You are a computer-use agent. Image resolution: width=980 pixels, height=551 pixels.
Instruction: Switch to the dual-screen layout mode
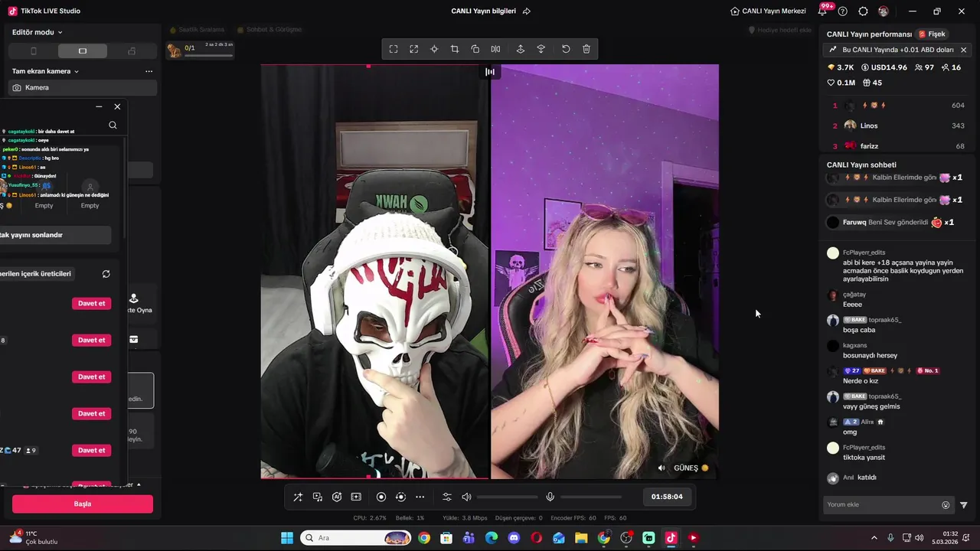coord(132,51)
